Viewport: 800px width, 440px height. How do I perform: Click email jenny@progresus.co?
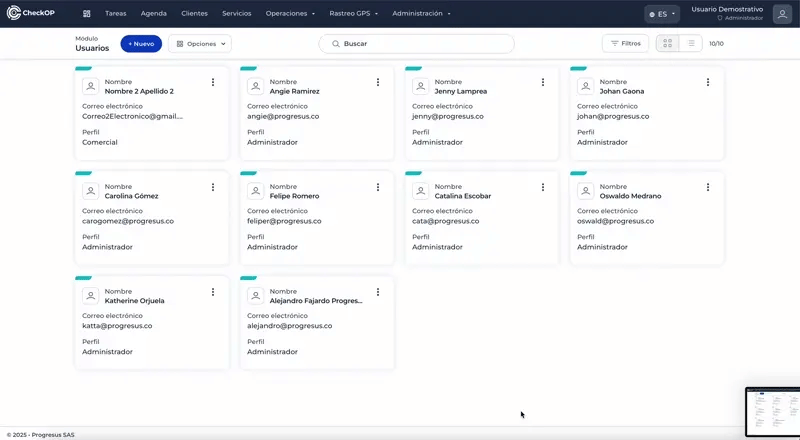(x=448, y=116)
